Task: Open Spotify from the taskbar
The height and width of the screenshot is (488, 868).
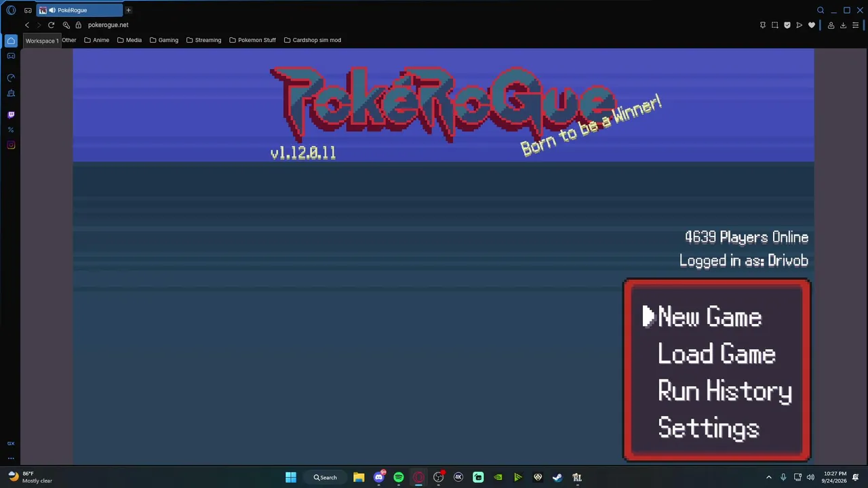Action: [399, 477]
